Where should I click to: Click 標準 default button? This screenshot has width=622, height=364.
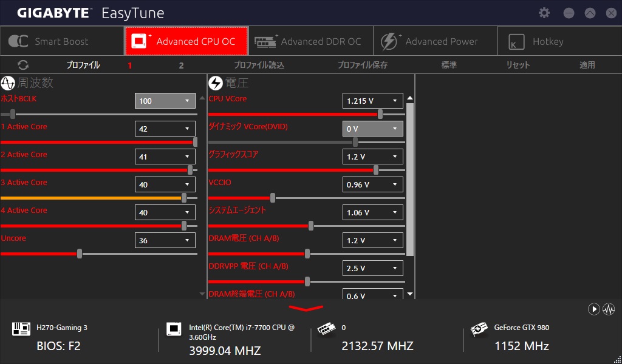(x=449, y=65)
